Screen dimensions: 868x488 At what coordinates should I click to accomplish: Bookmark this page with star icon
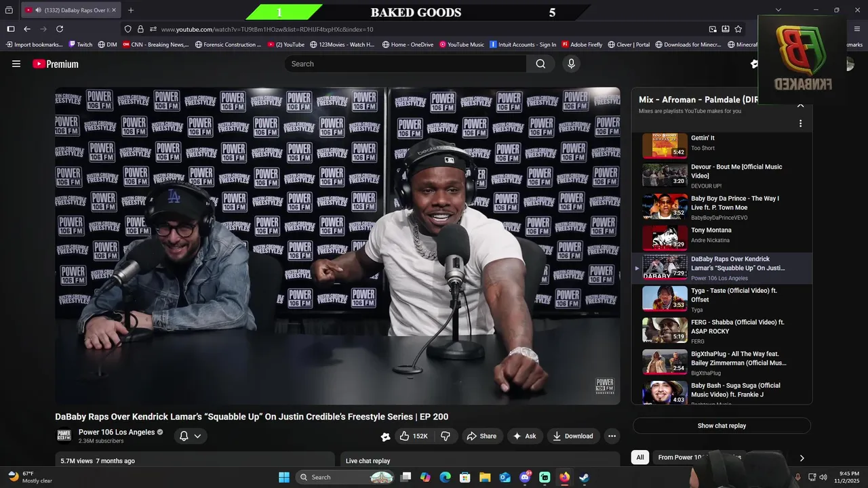738,29
